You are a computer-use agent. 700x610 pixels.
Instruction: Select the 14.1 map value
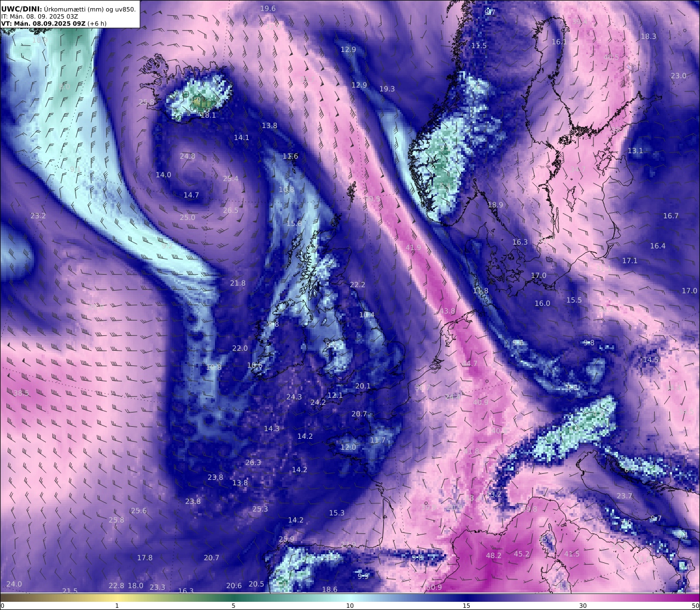[241, 137]
